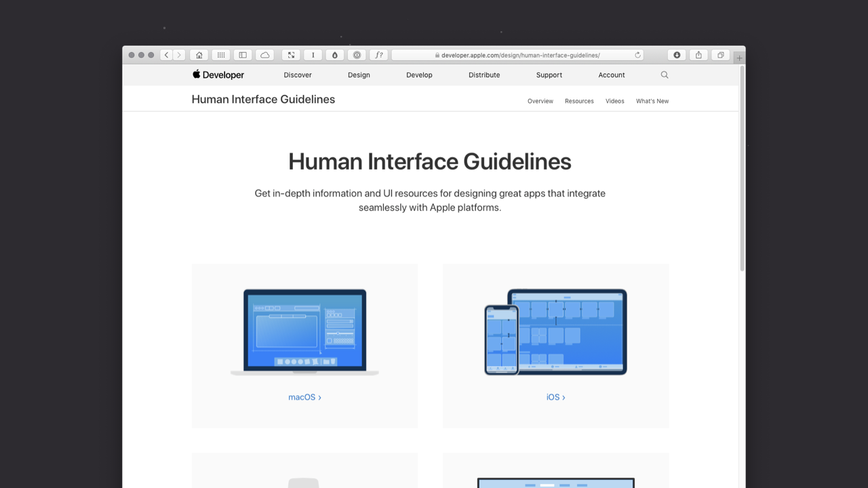Go to the What's New tab

652,101
